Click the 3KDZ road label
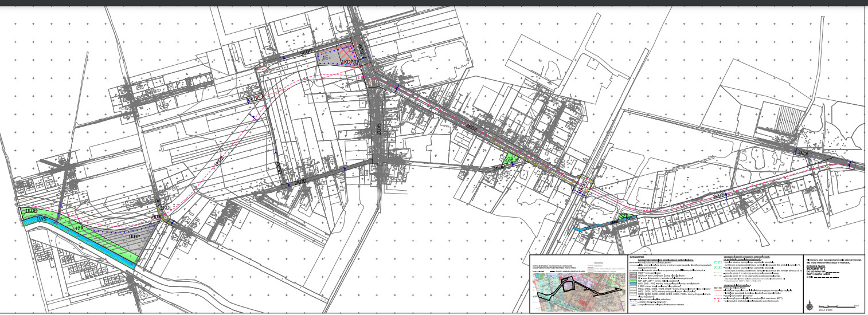 (x=719, y=197)
